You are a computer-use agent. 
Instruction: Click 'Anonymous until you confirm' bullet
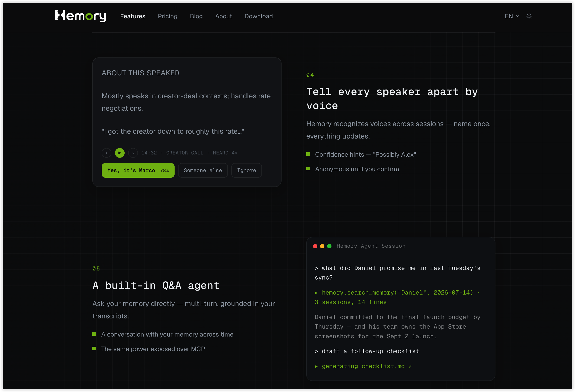coord(357,169)
